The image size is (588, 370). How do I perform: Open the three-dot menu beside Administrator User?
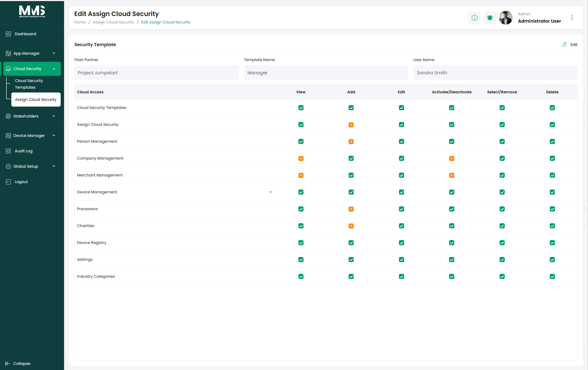572,18
